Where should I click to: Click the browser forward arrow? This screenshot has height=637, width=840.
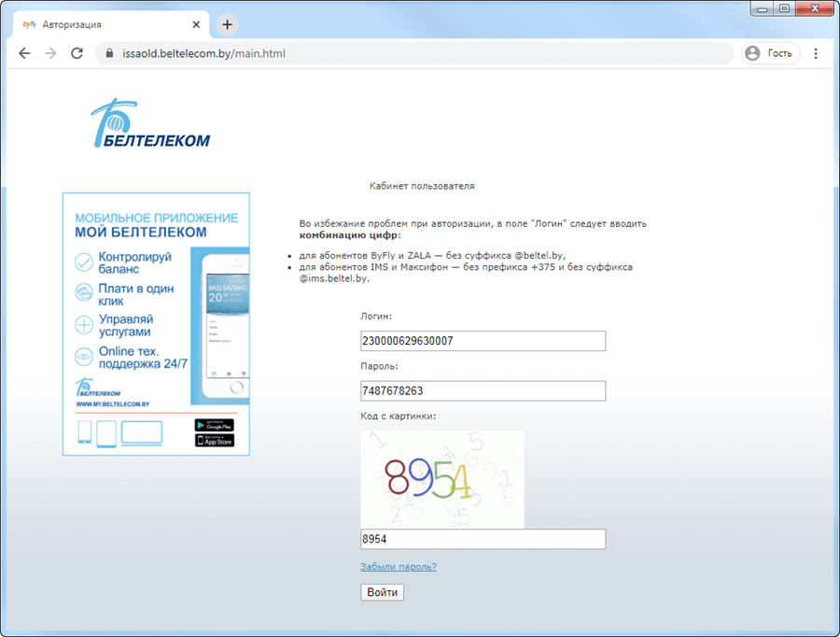[x=50, y=53]
